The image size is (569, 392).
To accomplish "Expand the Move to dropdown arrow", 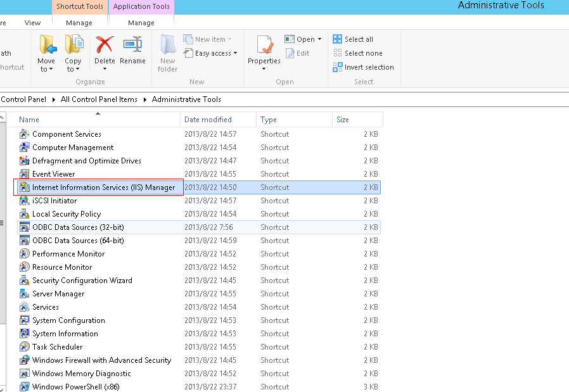I will (51, 69).
